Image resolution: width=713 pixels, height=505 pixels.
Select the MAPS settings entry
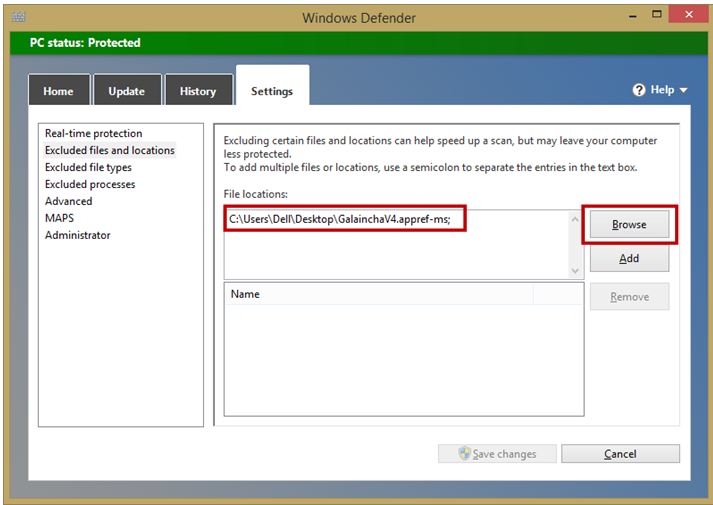tap(59, 218)
